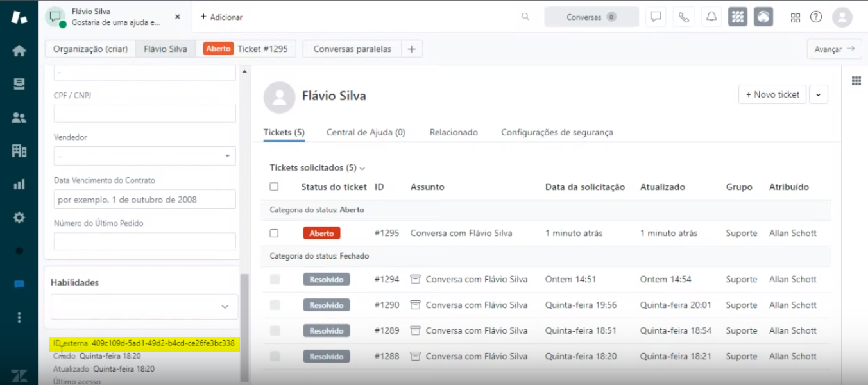Open dropdown arrow beside Novo ticket
Image resolution: width=868 pixels, height=385 pixels.
pyautogui.click(x=818, y=94)
